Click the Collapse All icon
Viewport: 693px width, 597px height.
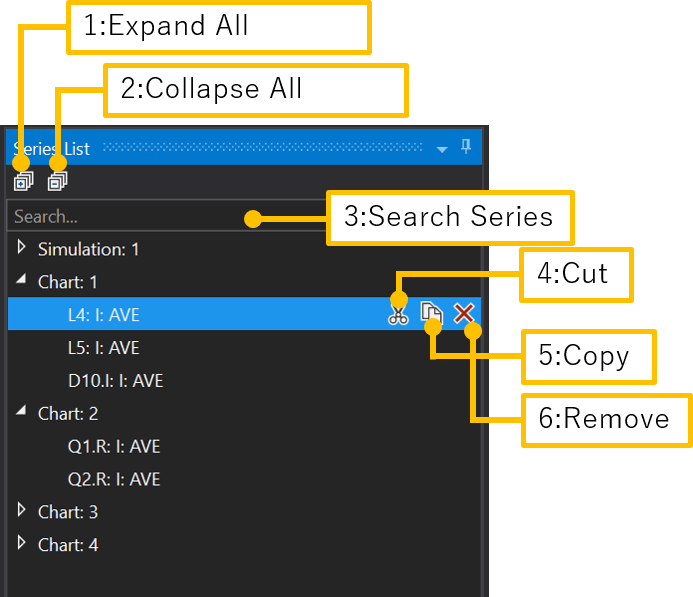click(x=57, y=182)
